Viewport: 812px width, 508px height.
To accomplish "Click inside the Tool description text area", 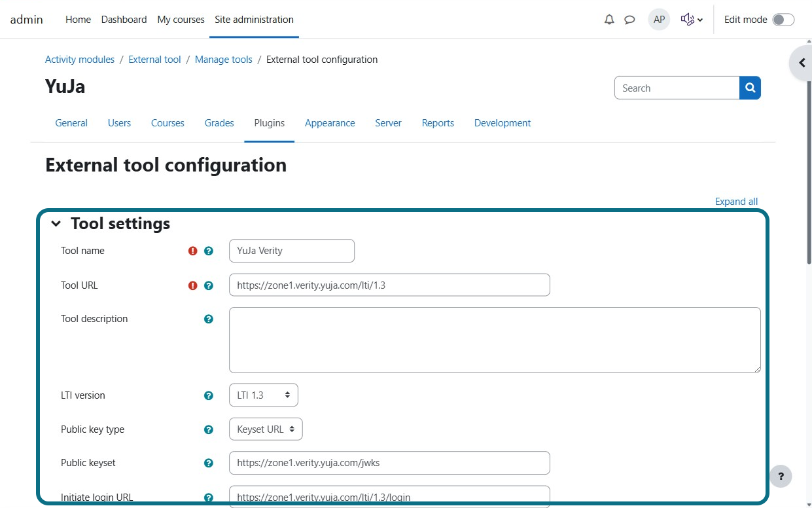I will [x=495, y=340].
